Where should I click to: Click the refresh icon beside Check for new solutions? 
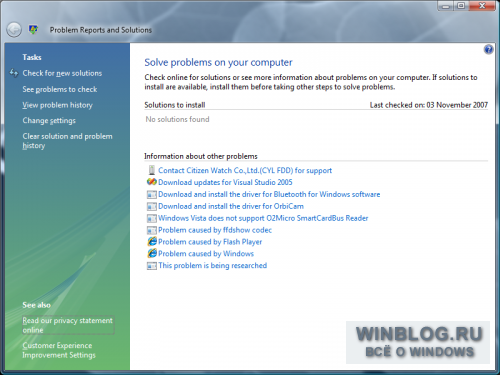pyautogui.click(x=14, y=73)
